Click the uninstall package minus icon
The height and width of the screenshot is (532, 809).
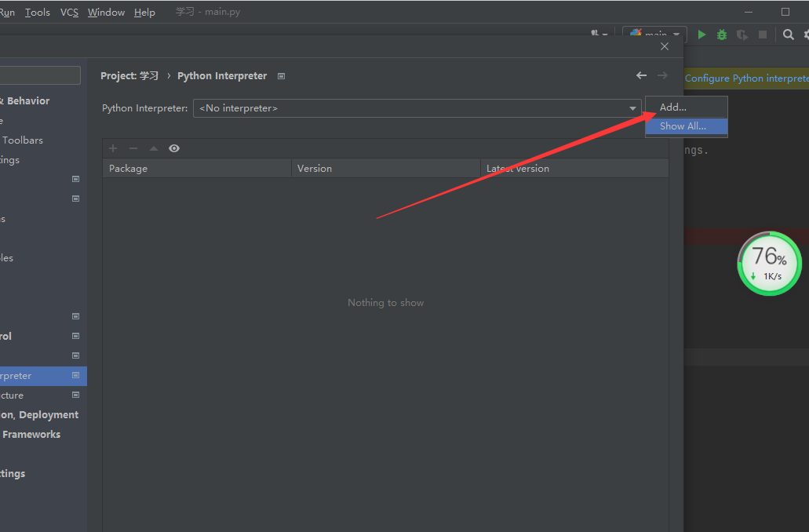133,148
